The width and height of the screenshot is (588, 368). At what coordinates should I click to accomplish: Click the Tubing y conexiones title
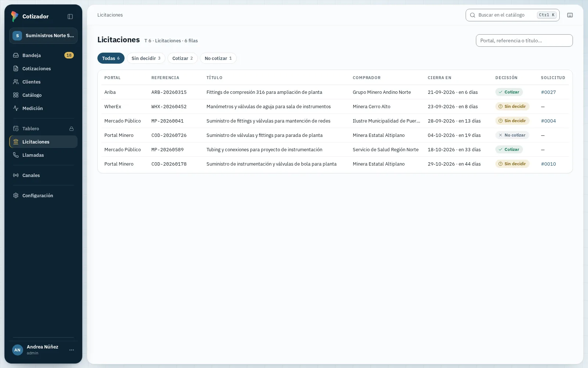[264, 149]
